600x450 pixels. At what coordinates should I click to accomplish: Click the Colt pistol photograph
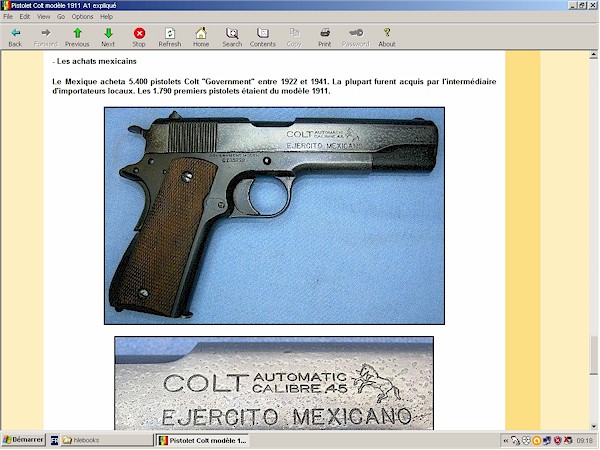coord(274,216)
